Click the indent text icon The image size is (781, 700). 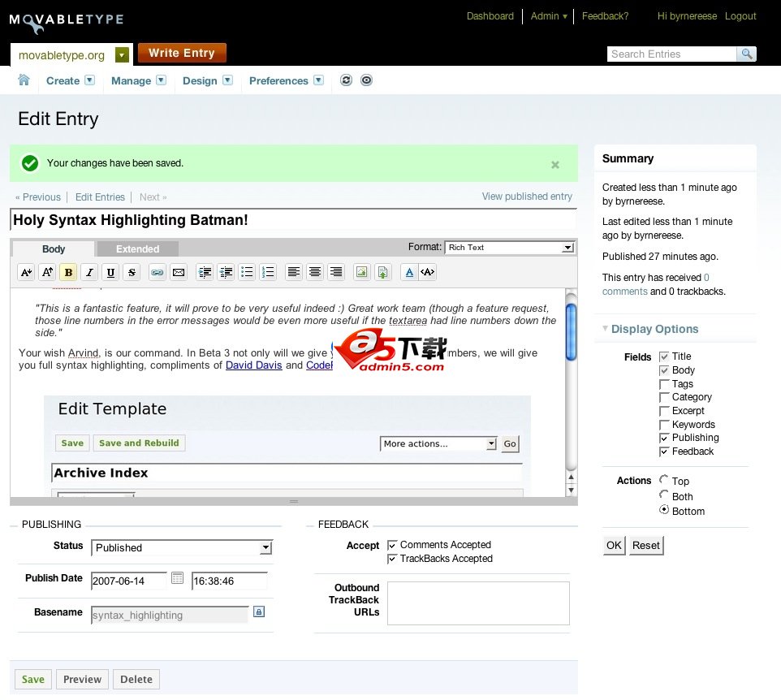pos(205,272)
